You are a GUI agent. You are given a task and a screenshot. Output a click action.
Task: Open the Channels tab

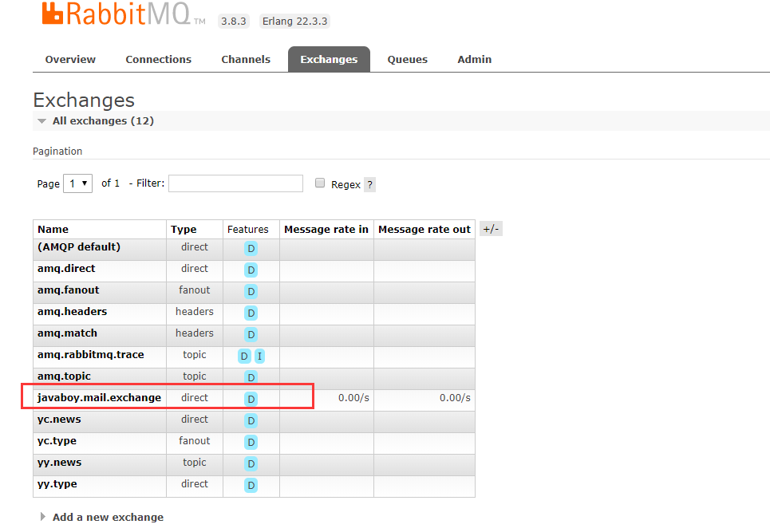pos(246,59)
